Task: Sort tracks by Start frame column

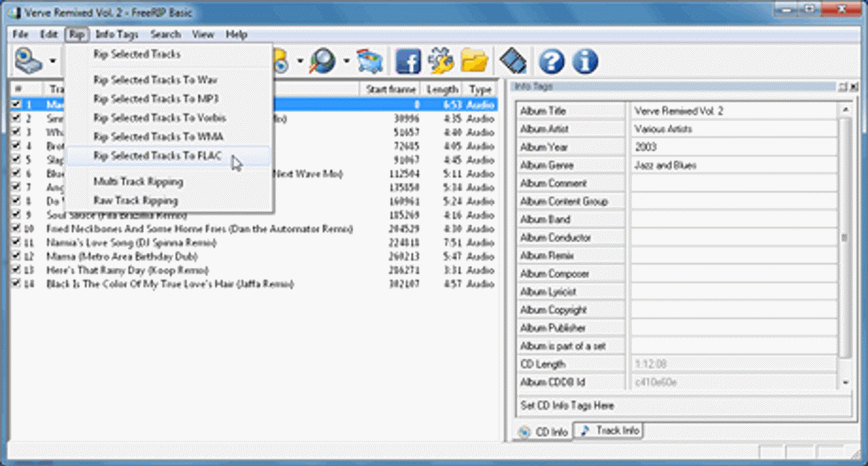Action: (x=391, y=90)
